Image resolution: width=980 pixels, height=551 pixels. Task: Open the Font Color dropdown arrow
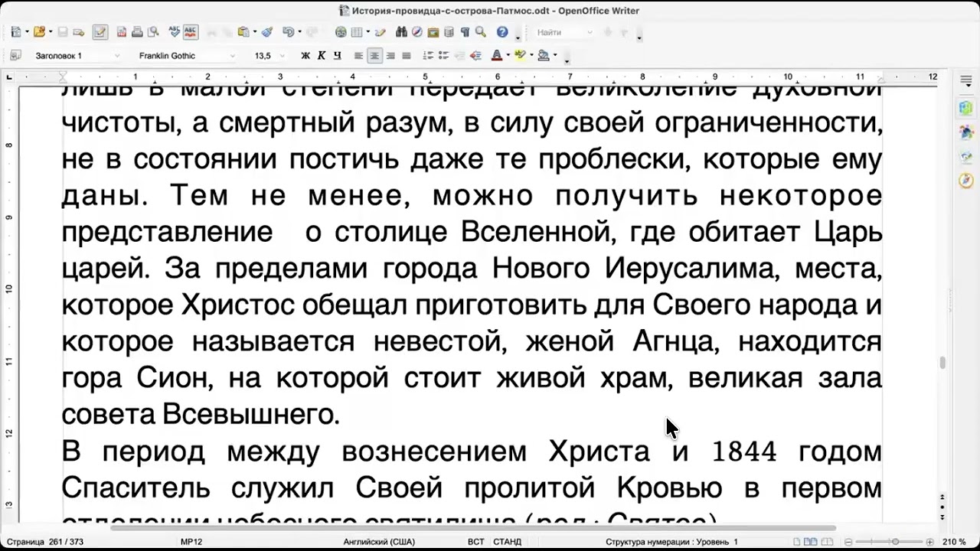pyautogui.click(x=507, y=56)
